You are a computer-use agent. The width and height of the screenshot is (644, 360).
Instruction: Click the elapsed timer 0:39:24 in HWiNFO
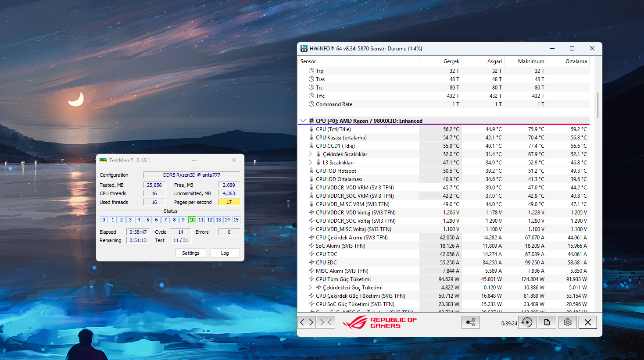coord(509,324)
